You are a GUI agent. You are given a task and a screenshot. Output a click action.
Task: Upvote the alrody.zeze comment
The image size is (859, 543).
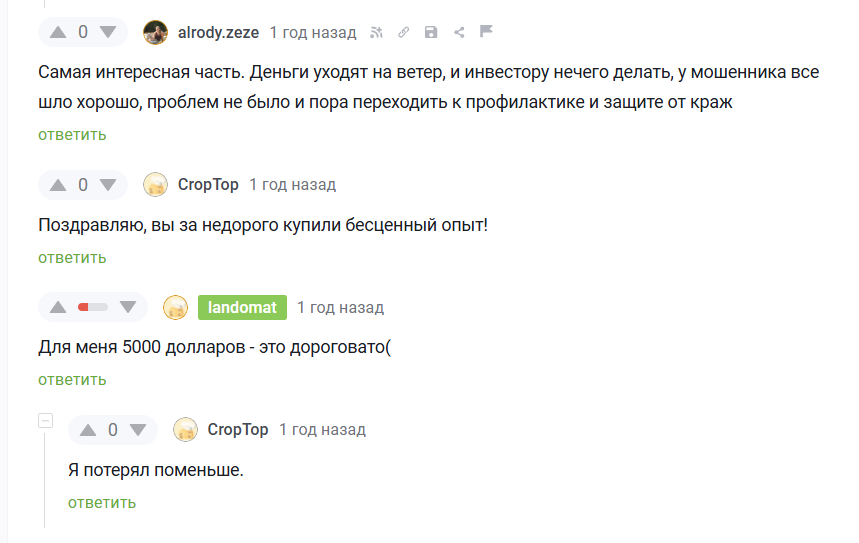point(58,32)
